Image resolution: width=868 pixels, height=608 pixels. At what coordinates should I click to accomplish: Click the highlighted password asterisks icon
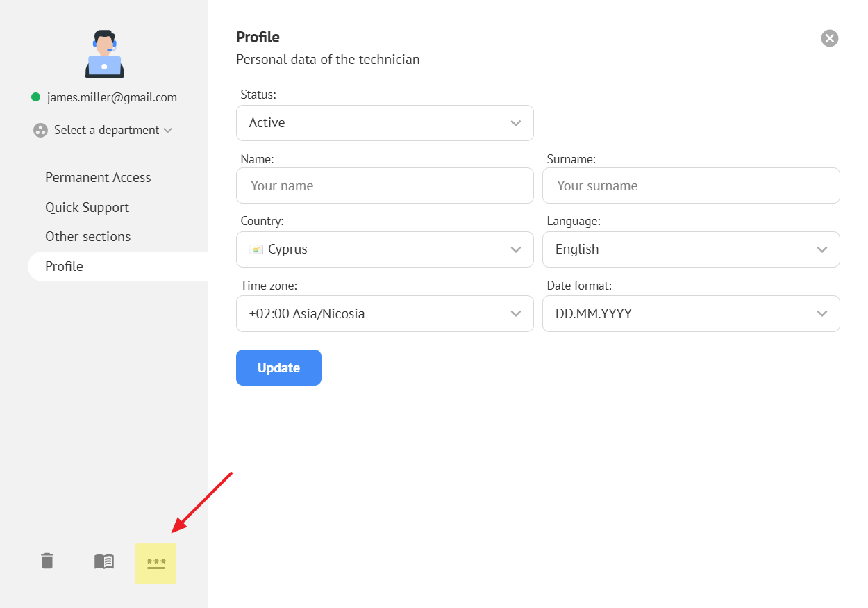[156, 564]
